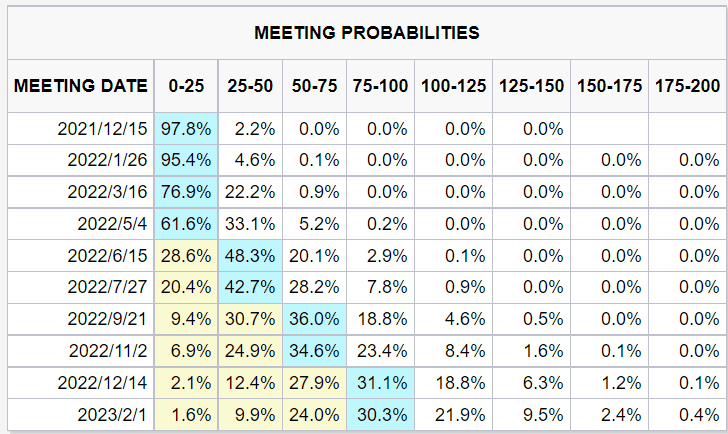Click the 61.6% cell for 2022/5/4
This screenshot has height=434, width=728.
click(186, 223)
